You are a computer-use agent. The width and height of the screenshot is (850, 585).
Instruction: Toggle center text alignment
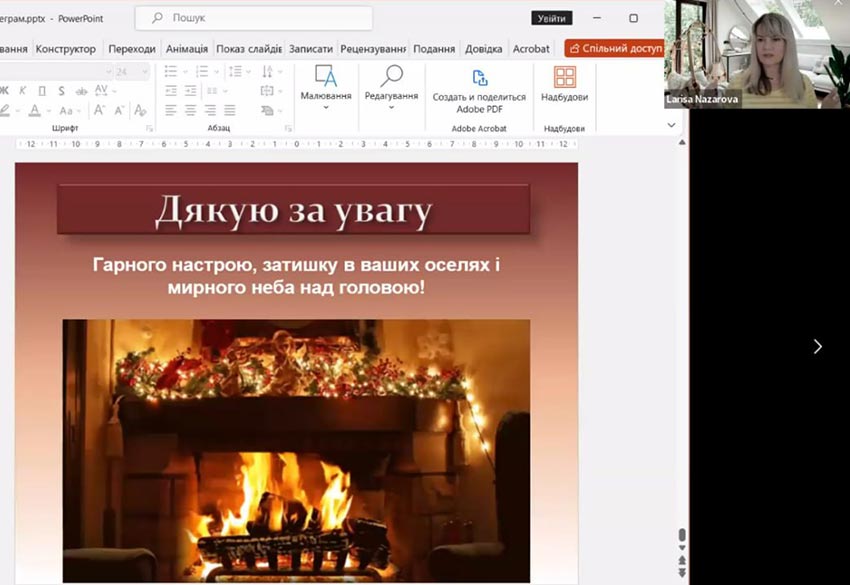click(x=190, y=110)
